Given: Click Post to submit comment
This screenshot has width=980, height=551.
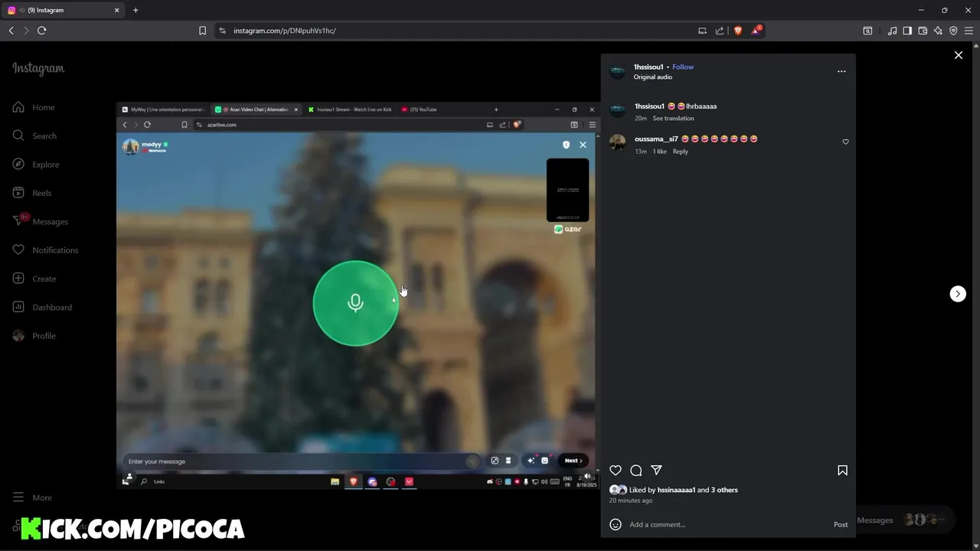Looking at the screenshot, I should tap(841, 524).
